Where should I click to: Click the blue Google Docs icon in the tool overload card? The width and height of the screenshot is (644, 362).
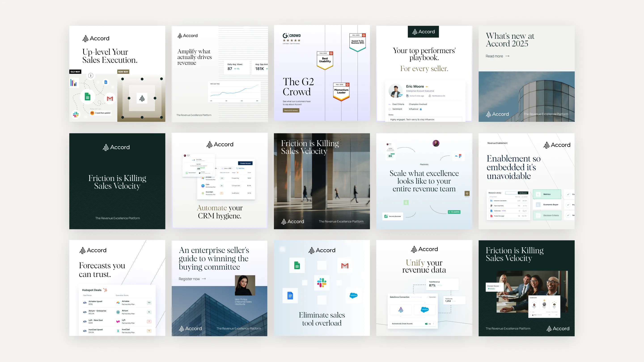click(x=290, y=296)
